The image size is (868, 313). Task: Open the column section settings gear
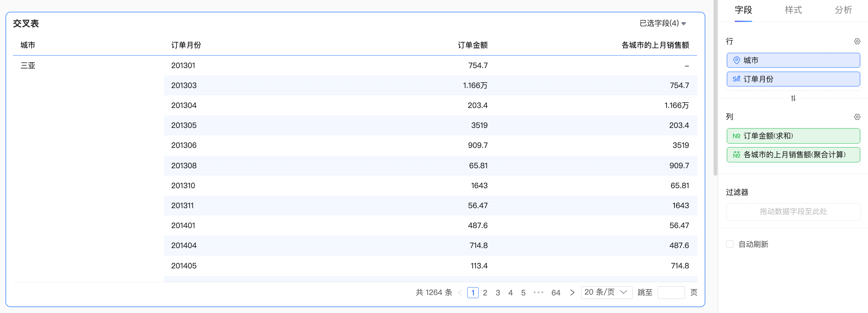(x=857, y=117)
